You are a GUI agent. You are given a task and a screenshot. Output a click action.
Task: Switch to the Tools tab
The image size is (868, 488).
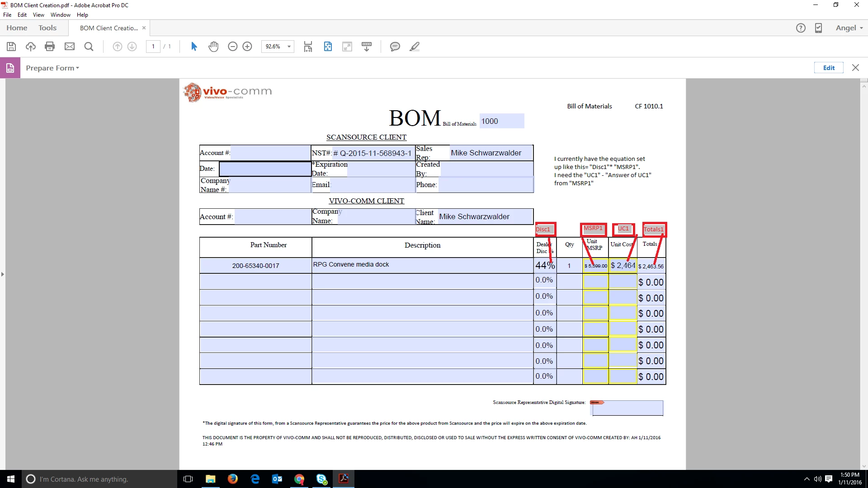[x=47, y=28]
